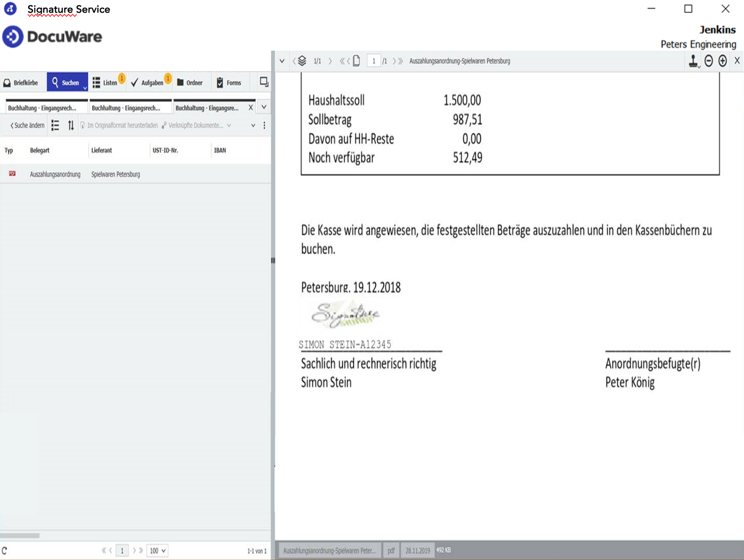Click the viewer page number input field
Screen dimensions: 744x560
tap(374, 61)
